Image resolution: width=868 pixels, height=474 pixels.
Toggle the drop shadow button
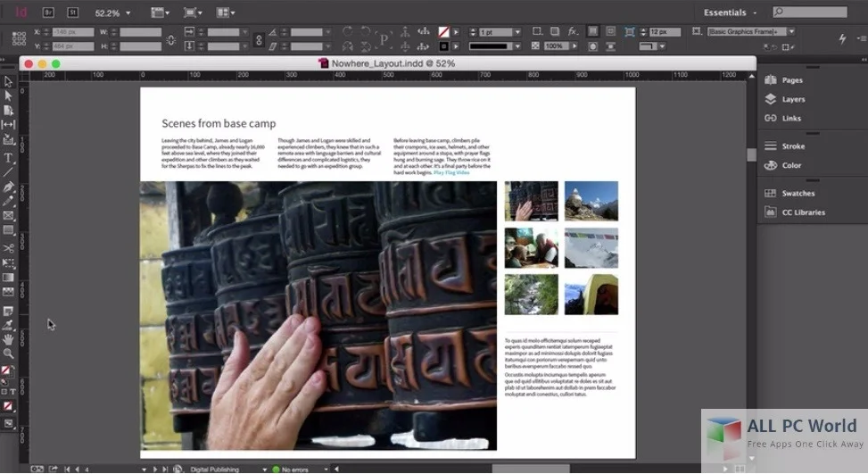click(555, 31)
